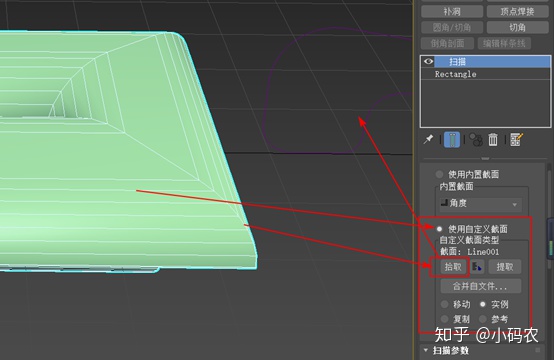The width and height of the screenshot is (554, 360).
Task: Choose the 实例 radio option
Action: pyautogui.click(x=482, y=304)
